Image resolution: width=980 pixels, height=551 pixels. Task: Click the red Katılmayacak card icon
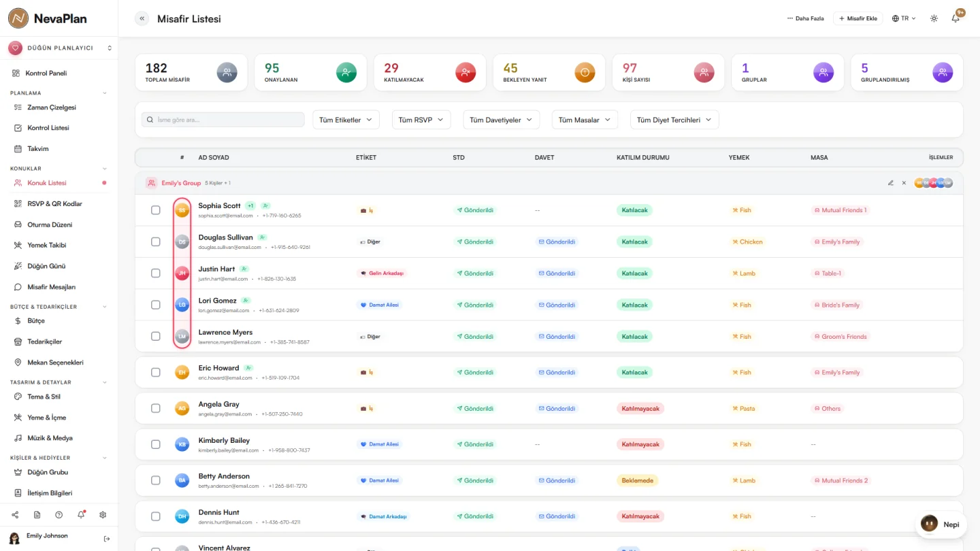click(465, 72)
